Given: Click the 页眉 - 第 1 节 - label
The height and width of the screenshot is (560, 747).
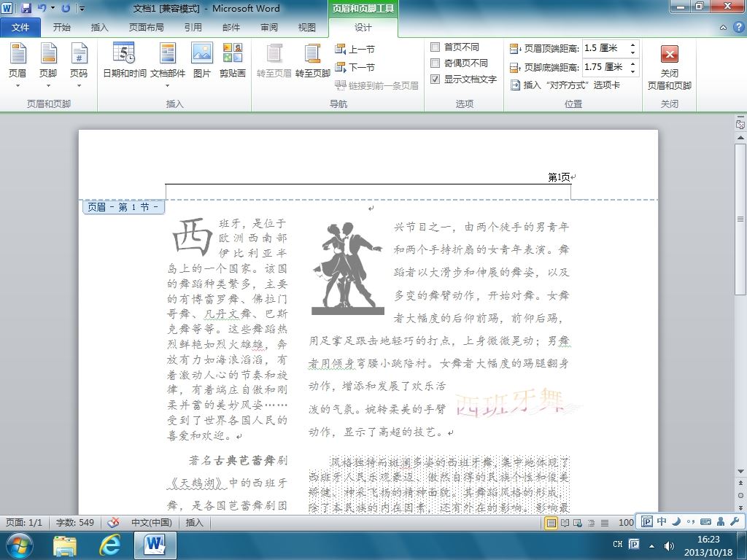Looking at the screenshot, I should click(x=123, y=206).
